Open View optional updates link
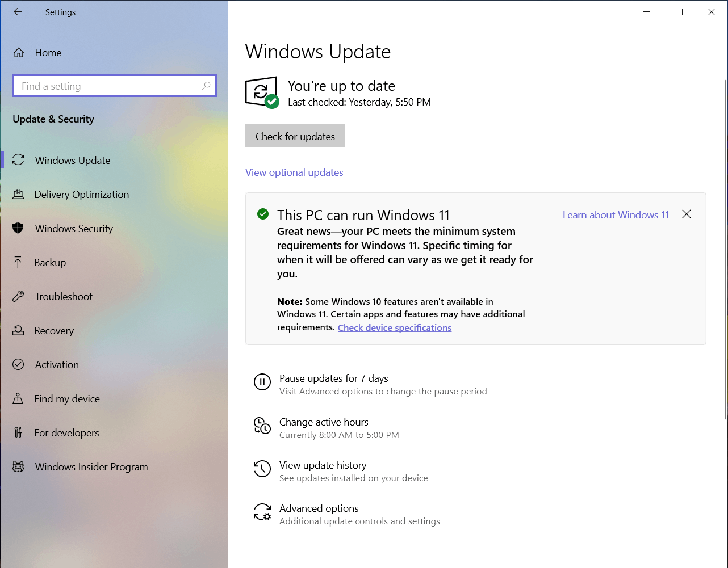 tap(294, 172)
